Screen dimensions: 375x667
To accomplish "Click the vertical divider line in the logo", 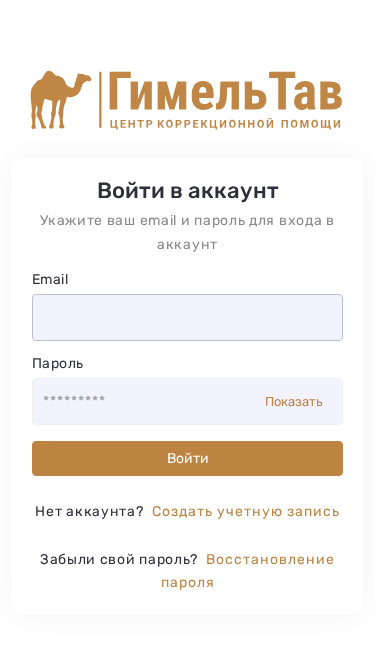I will tap(100, 100).
